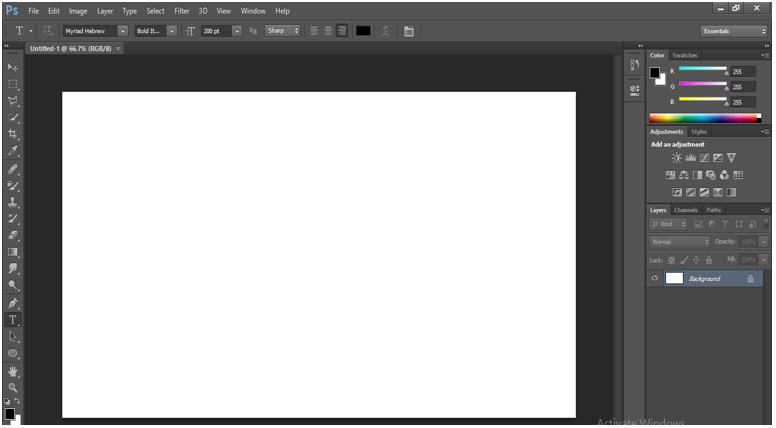
Task: Toggle lock all
Action: (709, 260)
